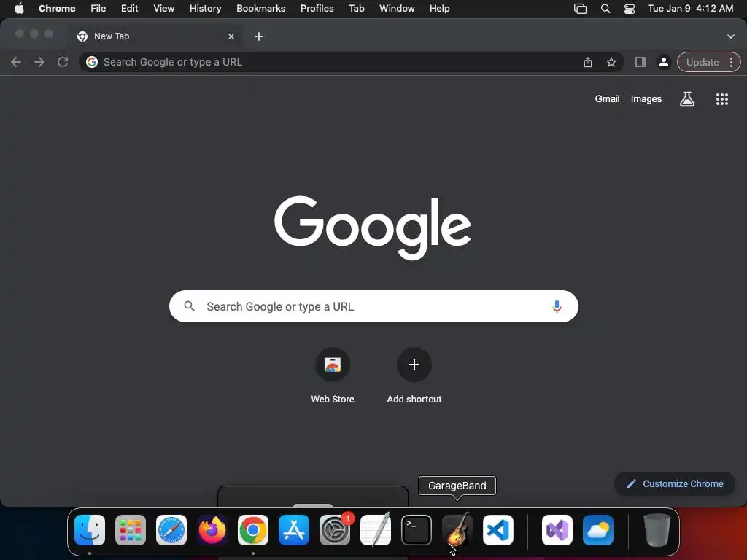The width and height of the screenshot is (747, 560).
Task: Open the Window menu
Action: tap(397, 9)
